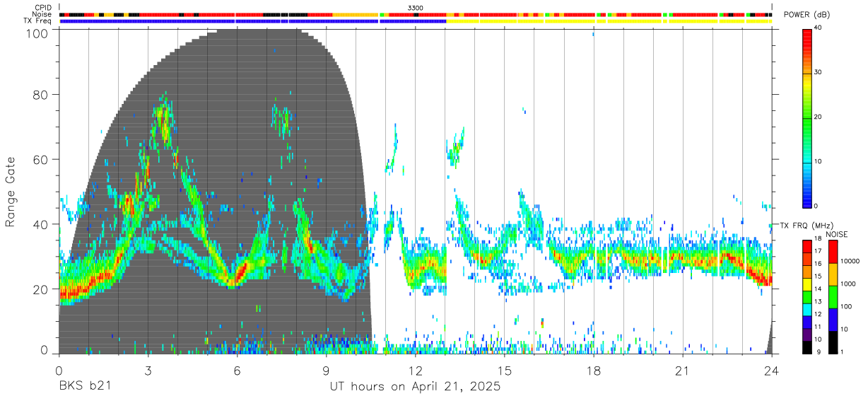Click the 9 hour tick on UT axis
The height and width of the screenshot is (401, 868).
pyautogui.click(x=326, y=370)
